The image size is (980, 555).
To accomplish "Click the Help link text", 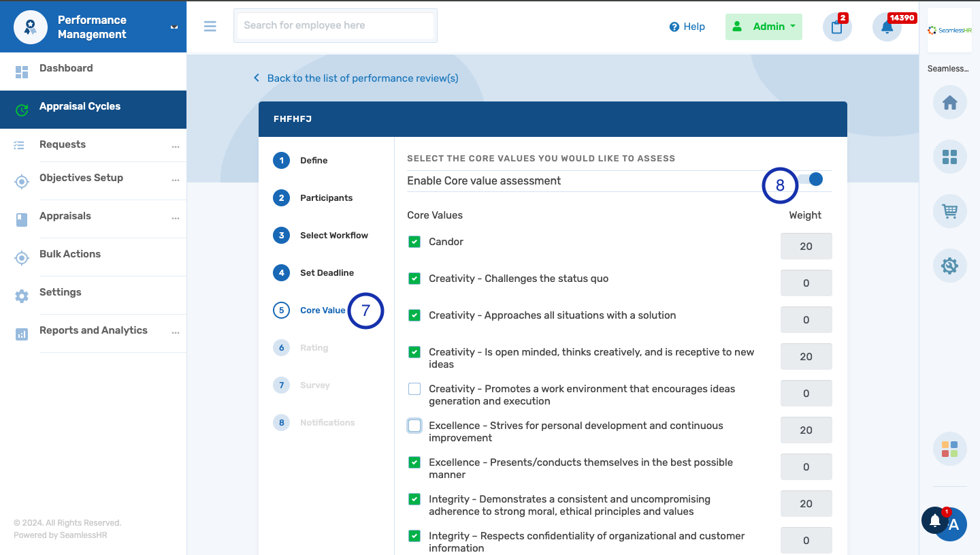I will [694, 27].
